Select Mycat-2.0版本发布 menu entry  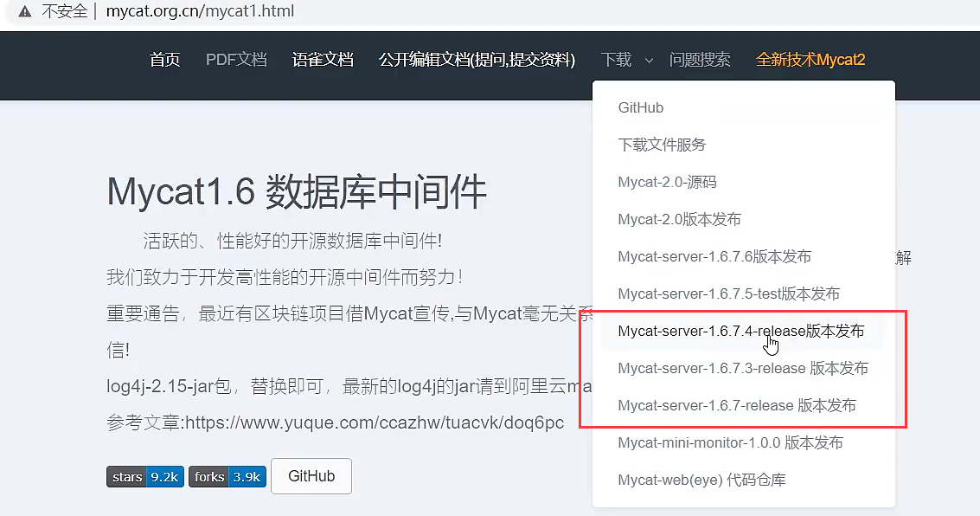[x=744, y=219]
